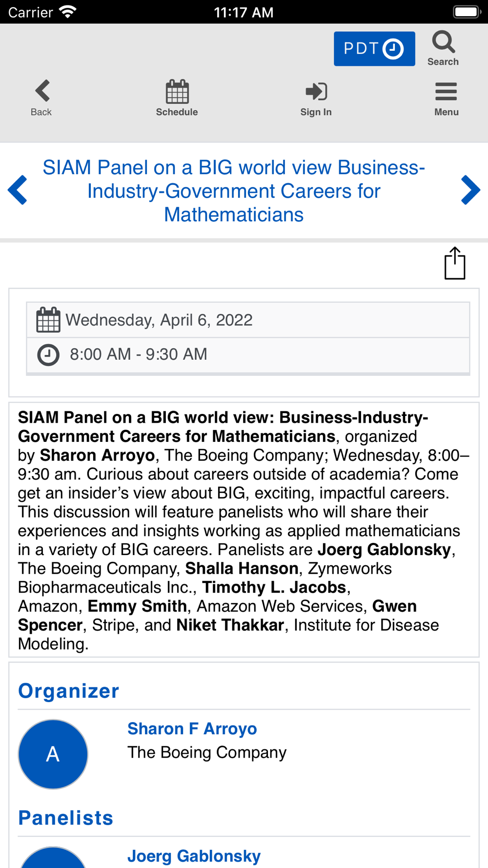Select the 8:00 AM - 9:30 AM time row
The height and width of the screenshot is (868, 488).
(248, 355)
